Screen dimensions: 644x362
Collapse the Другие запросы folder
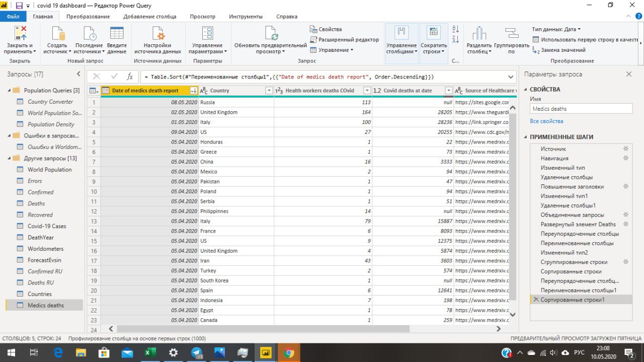(x=9, y=158)
